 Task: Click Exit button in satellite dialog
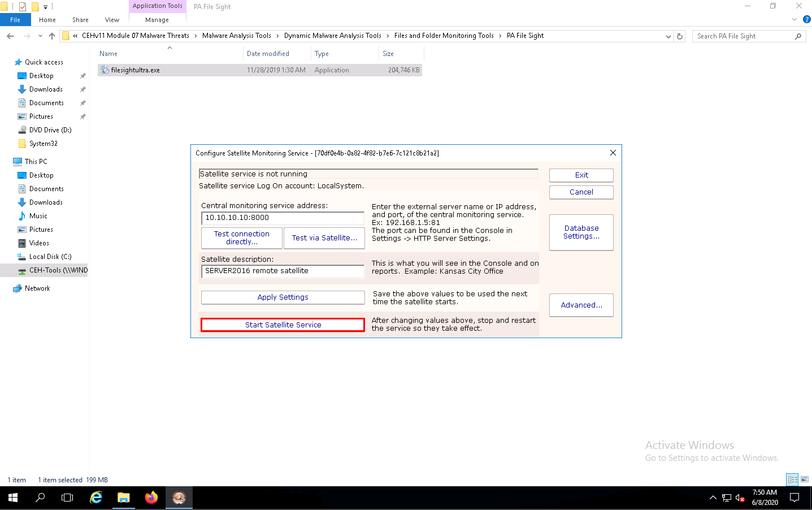pyautogui.click(x=581, y=175)
